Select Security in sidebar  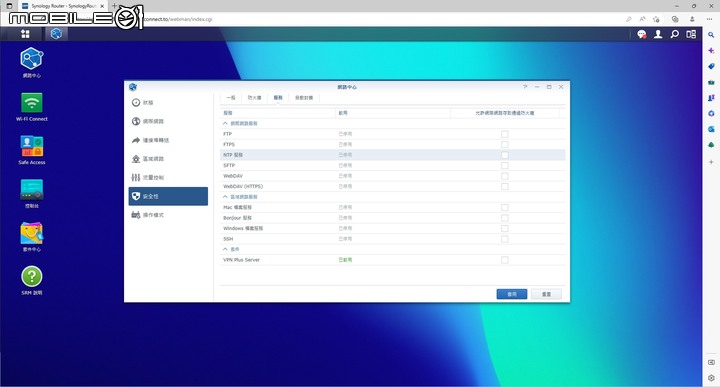(168, 196)
